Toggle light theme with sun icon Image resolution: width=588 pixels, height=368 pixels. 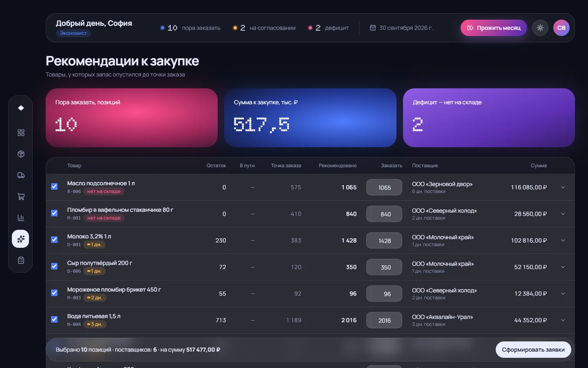[x=540, y=28]
